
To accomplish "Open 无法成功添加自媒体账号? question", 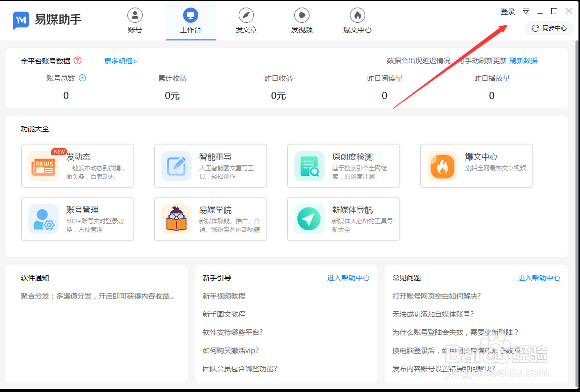I will tap(433, 314).
